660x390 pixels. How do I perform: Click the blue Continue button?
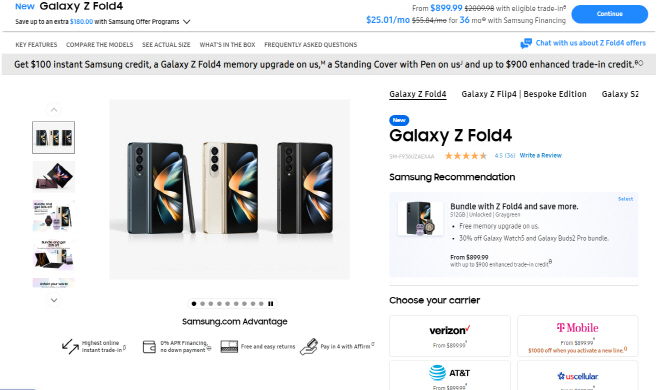click(x=609, y=14)
